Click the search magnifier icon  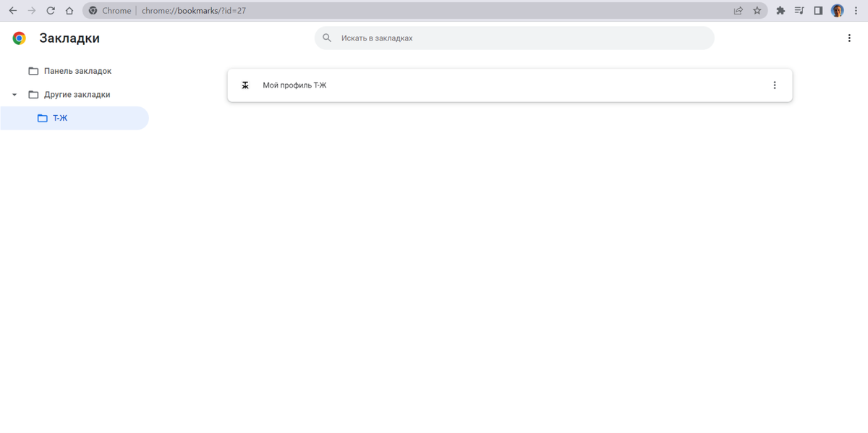click(x=327, y=38)
